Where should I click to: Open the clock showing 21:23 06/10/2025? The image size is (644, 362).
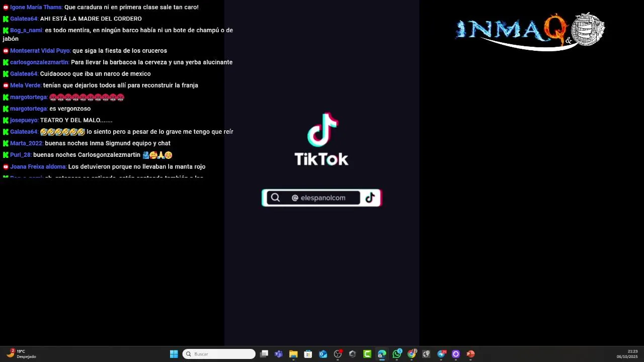pos(627,354)
